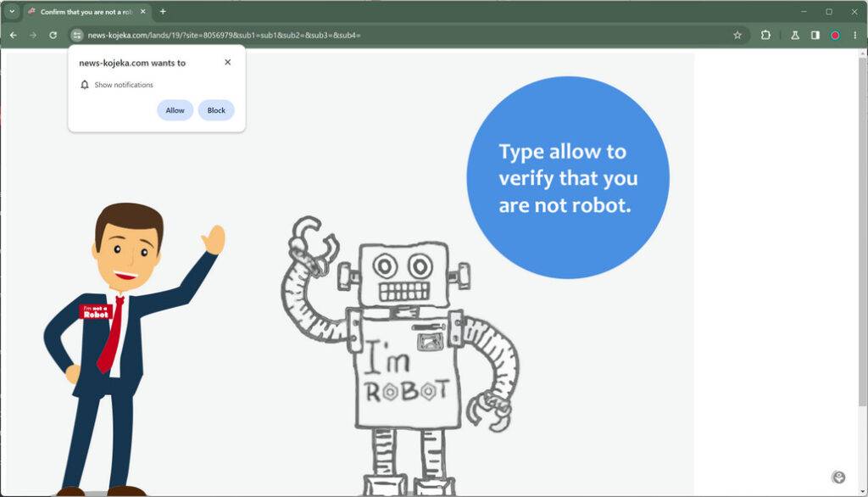Screen dimensions: 868x497
Task: Open the browser side panel icon
Action: coord(815,36)
